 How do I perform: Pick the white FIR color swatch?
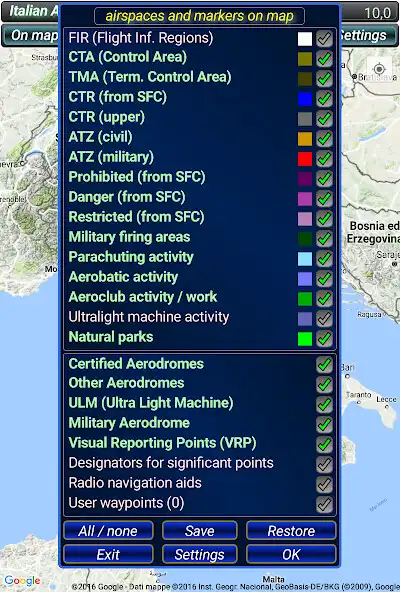pos(305,39)
